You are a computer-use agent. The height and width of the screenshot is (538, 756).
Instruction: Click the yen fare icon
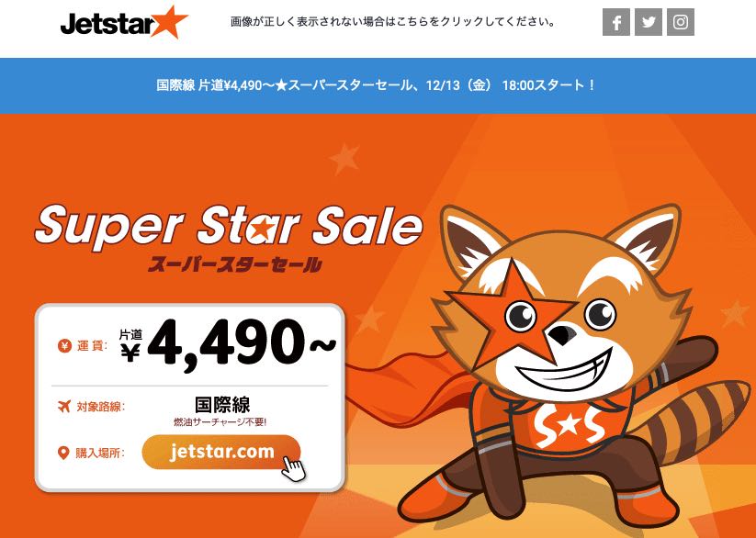coord(64,345)
